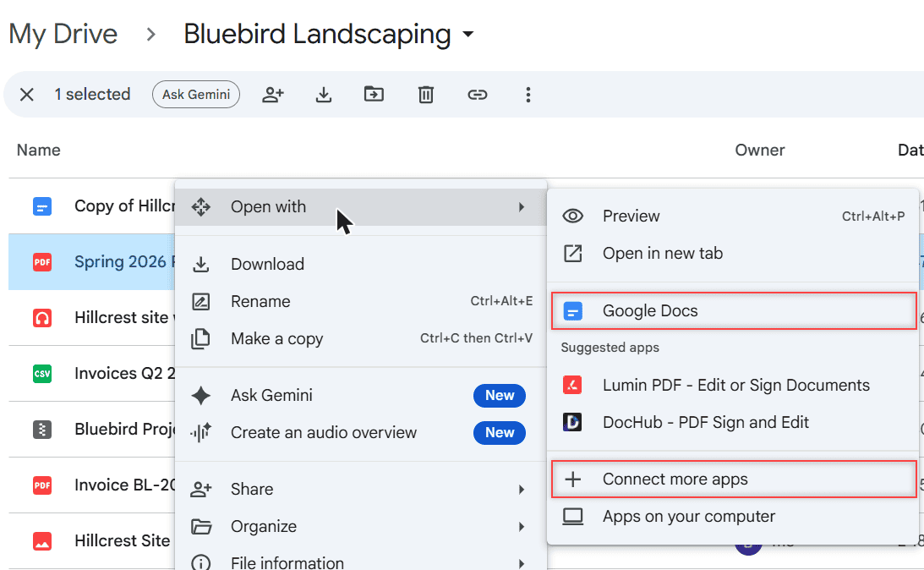Screen dimensions: 924x570
Task: Click the zip archive file icon
Action: tap(41, 429)
